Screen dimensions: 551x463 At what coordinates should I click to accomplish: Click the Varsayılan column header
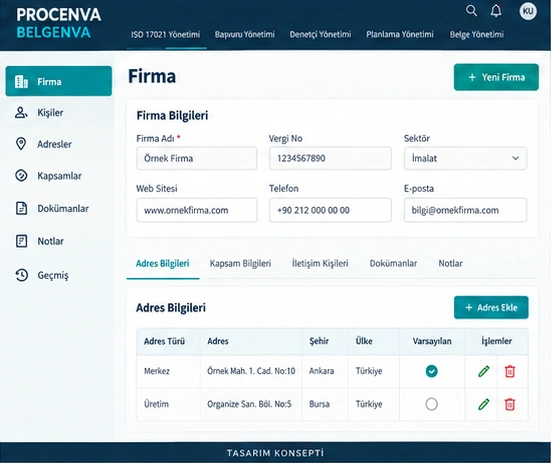pos(432,341)
